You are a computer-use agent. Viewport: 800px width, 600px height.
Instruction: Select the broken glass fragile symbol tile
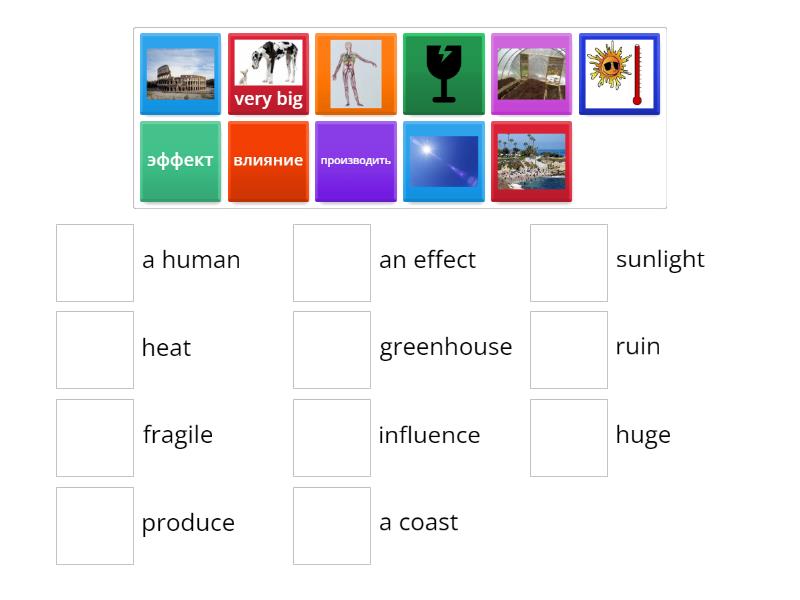[443, 74]
